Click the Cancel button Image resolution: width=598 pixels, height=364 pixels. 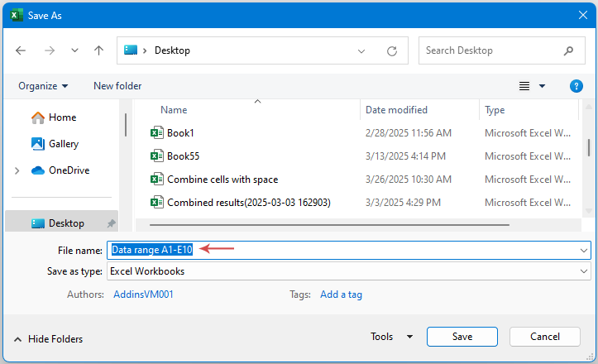coord(544,337)
